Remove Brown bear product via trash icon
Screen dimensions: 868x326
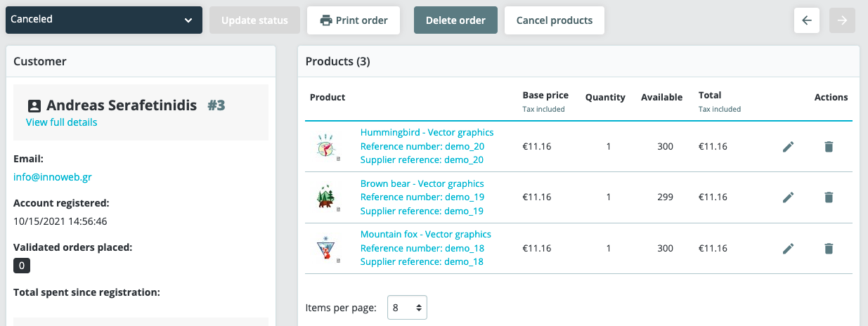click(x=829, y=197)
